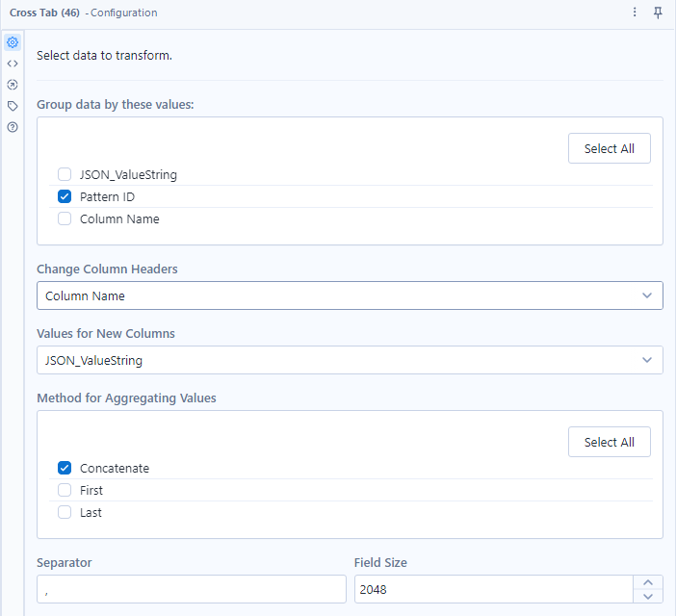This screenshot has height=616, width=676.
Task: Open the Annotation tag icon
Action: coord(13,106)
